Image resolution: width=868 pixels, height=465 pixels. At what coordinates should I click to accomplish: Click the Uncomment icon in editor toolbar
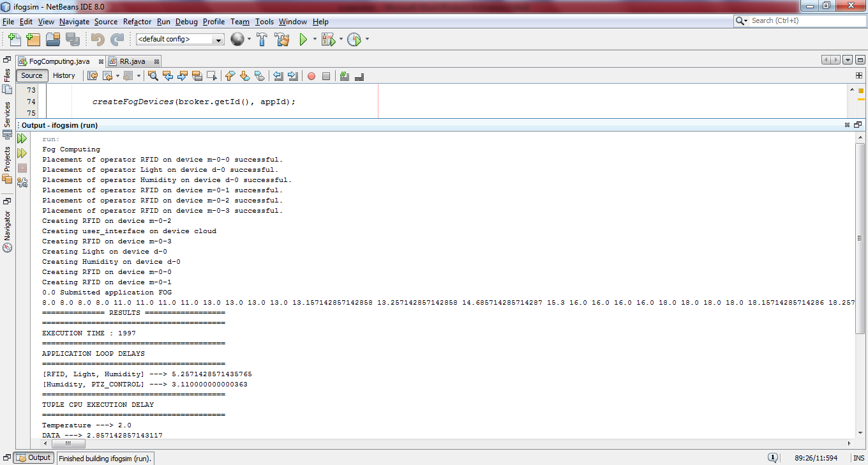tap(359, 76)
